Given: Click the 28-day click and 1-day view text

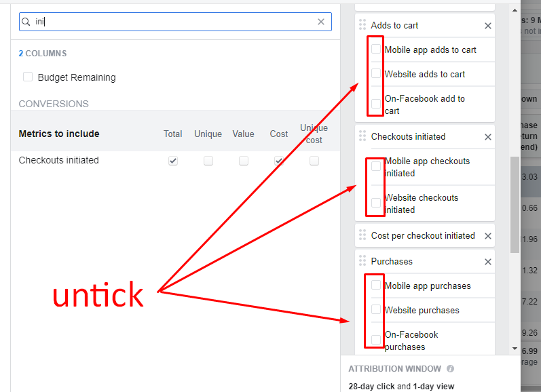Looking at the screenshot, I should tap(401, 387).
